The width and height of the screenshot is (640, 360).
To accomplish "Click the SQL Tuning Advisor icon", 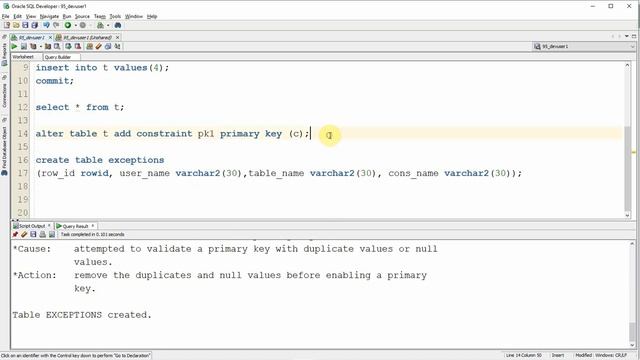I will click(57, 47).
